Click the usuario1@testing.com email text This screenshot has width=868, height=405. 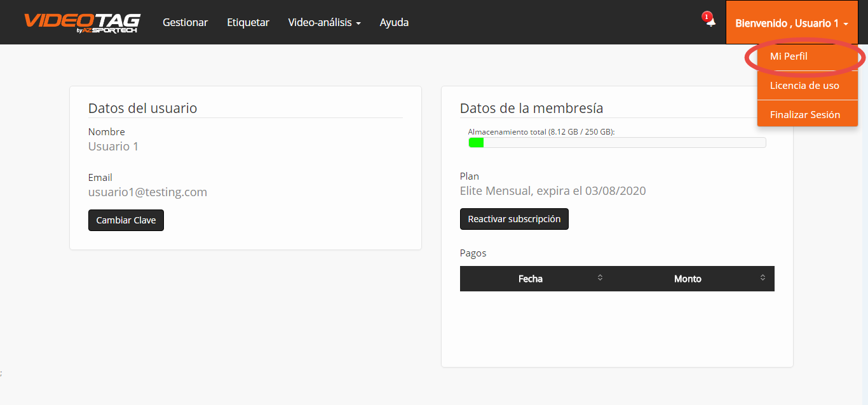tap(147, 192)
